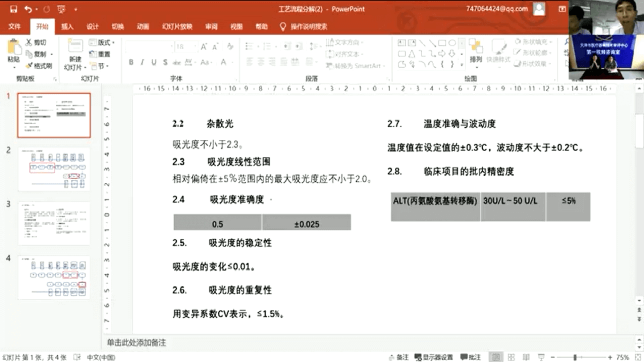Switch to Slide Sorter view icon
The height and width of the screenshot is (362, 644).
pyautogui.click(x=511, y=357)
